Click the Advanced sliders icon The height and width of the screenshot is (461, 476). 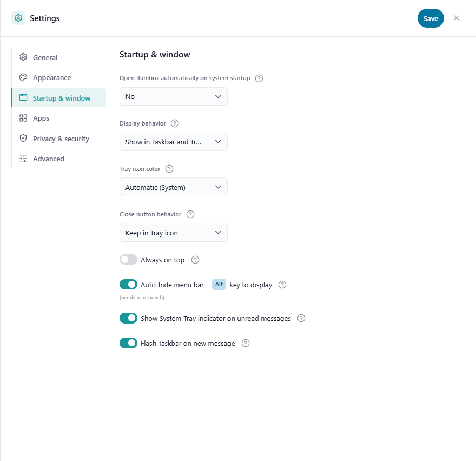point(23,159)
